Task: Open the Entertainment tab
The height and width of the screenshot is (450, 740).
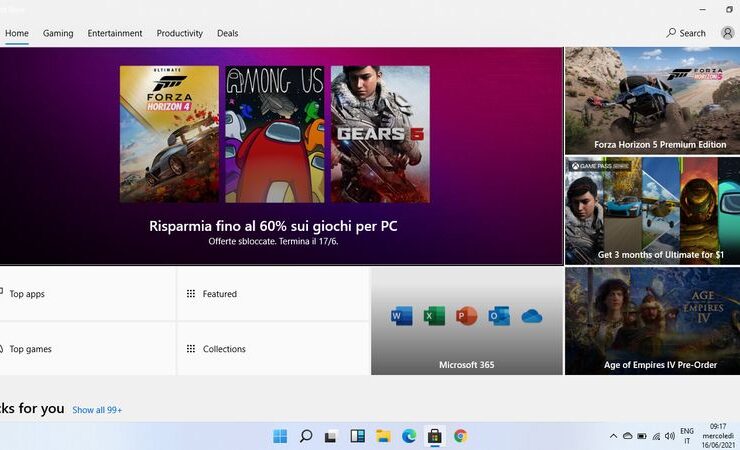Action: tap(115, 33)
